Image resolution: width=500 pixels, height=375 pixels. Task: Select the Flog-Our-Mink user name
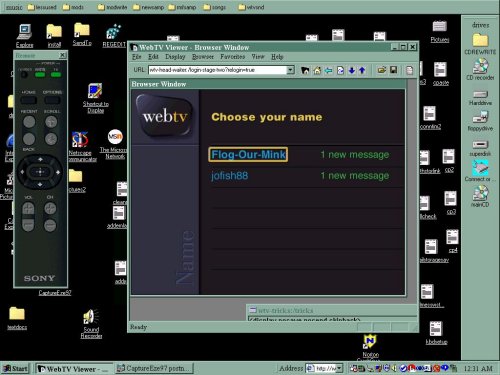click(x=248, y=155)
